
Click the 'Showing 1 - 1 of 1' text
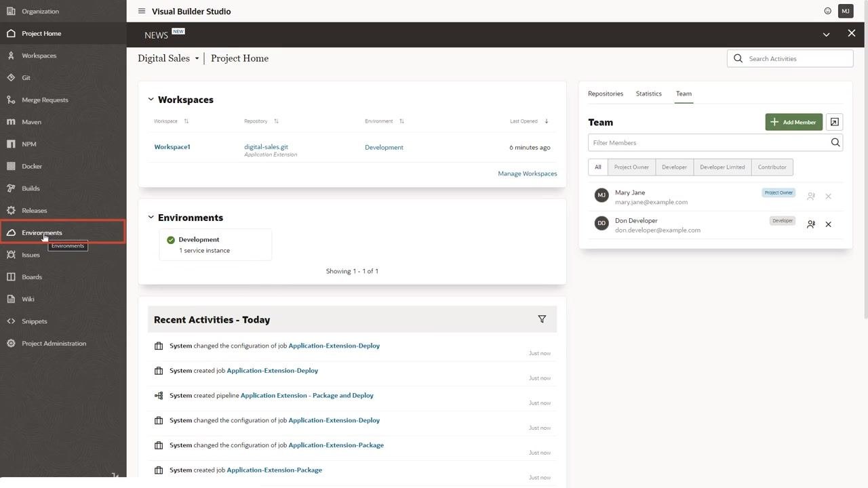pyautogui.click(x=352, y=271)
